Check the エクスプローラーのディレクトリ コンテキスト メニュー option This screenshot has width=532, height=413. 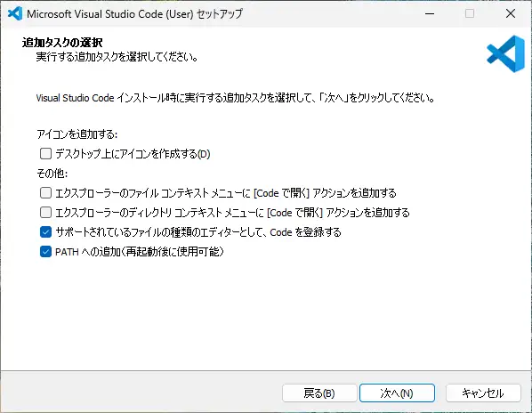(45, 213)
